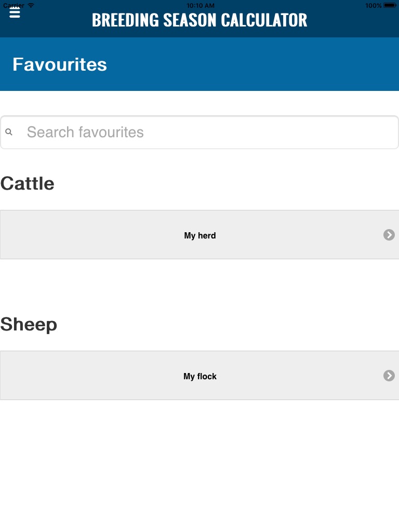399x532 pixels.
Task: Click the Favourites page heading
Action: pyautogui.click(x=60, y=64)
